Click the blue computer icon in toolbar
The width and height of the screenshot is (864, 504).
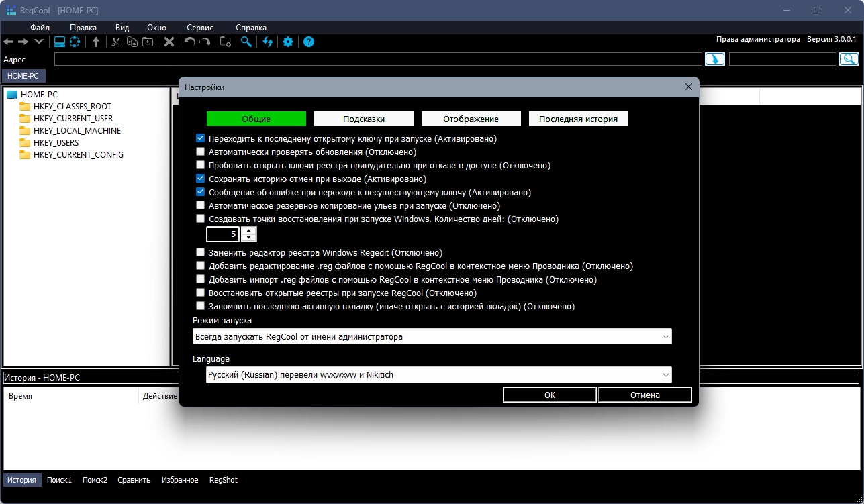(60, 42)
